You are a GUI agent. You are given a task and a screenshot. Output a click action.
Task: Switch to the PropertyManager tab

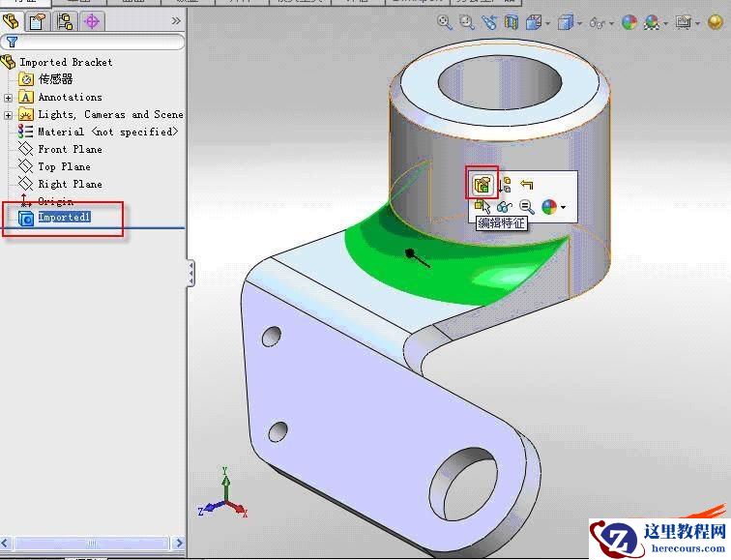tap(38, 21)
